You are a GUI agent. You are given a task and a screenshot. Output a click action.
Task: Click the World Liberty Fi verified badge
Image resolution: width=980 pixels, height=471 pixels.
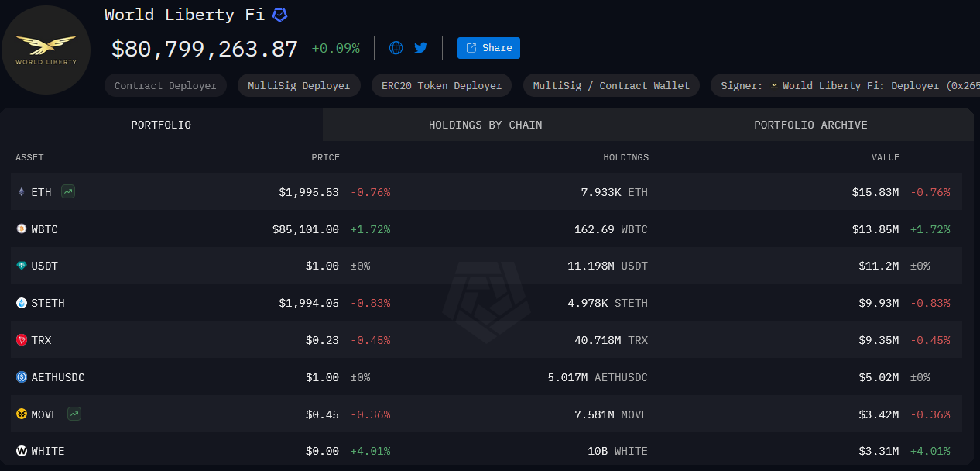[x=279, y=14]
